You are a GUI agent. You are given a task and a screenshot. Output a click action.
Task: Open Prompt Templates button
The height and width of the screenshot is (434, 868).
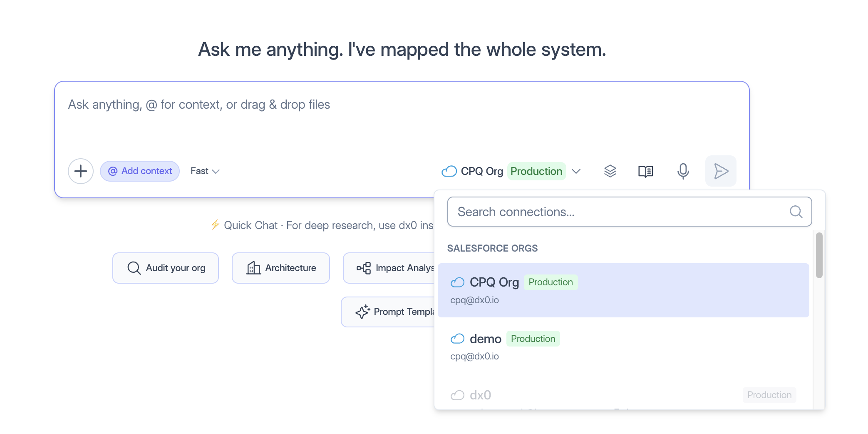coord(388,312)
